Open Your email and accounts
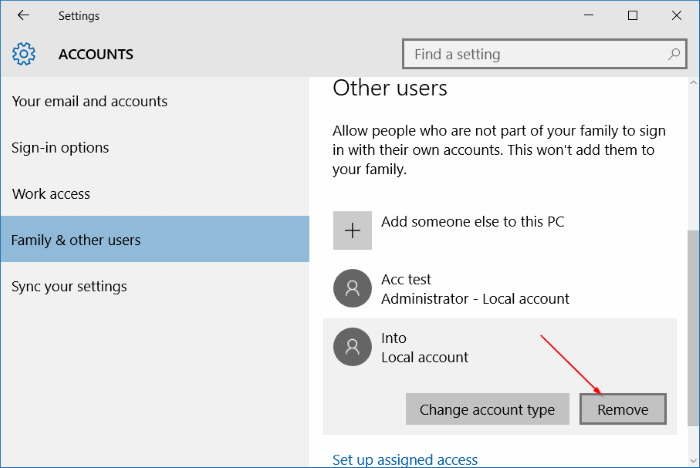Screen dimensions: 700x468 (x=89, y=101)
